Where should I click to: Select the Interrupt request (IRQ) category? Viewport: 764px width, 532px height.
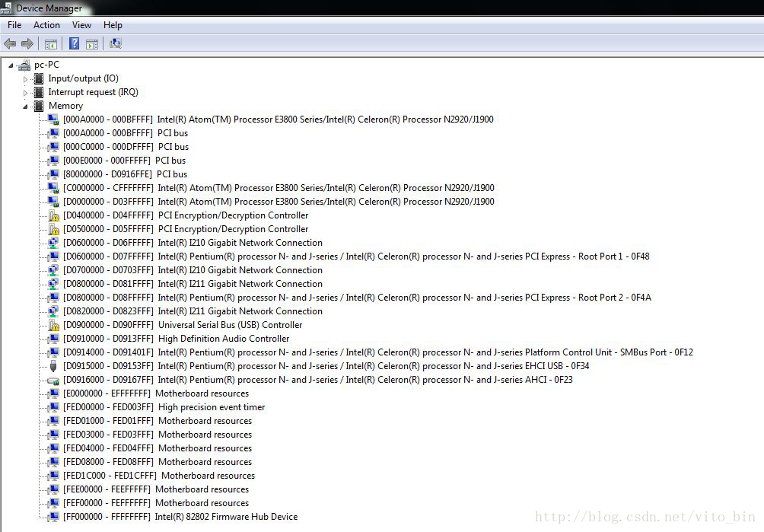point(93,92)
